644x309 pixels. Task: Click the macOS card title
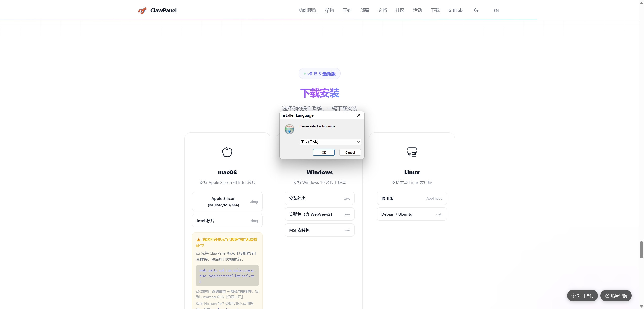click(x=227, y=172)
